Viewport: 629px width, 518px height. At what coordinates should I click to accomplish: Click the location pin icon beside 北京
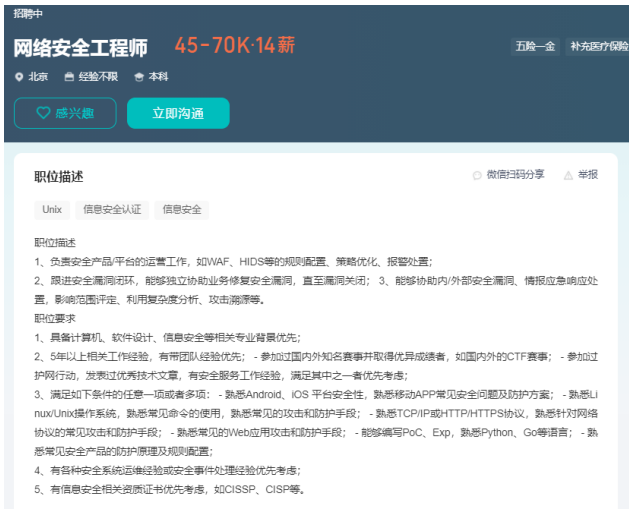pos(19,77)
